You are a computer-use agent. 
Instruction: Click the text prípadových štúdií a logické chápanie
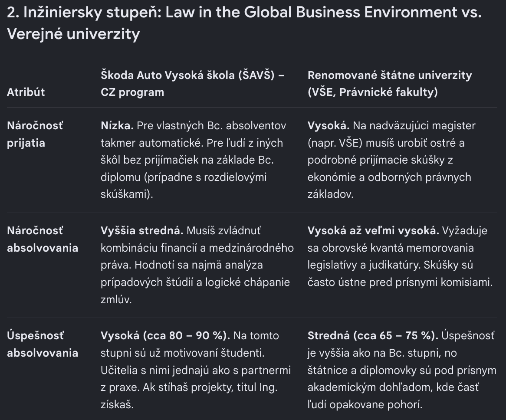point(195,282)
